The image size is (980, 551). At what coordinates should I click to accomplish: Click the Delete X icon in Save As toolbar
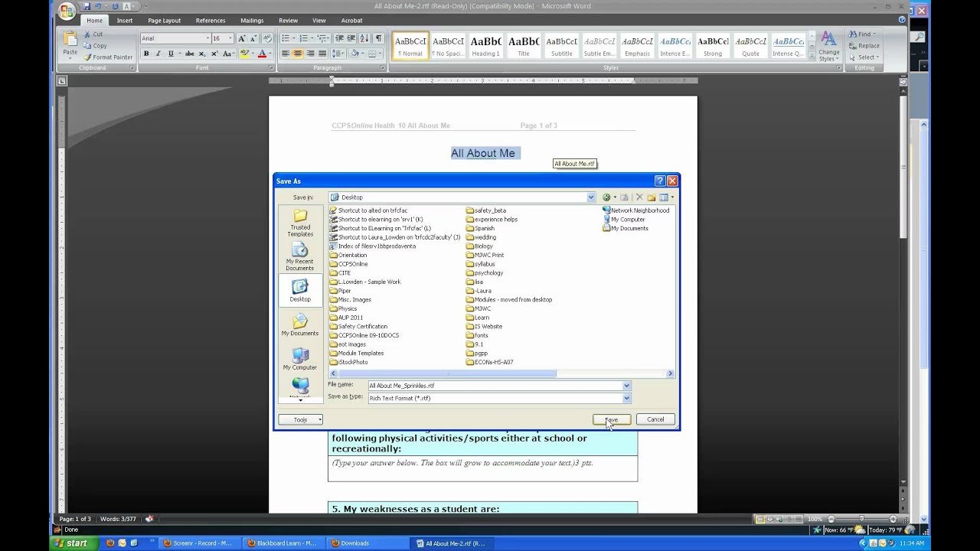(639, 197)
